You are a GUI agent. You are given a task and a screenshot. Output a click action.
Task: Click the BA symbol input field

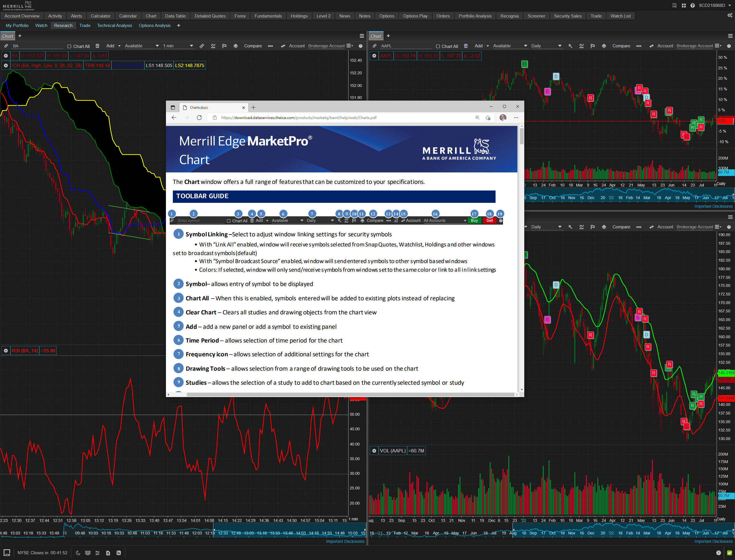(38, 46)
